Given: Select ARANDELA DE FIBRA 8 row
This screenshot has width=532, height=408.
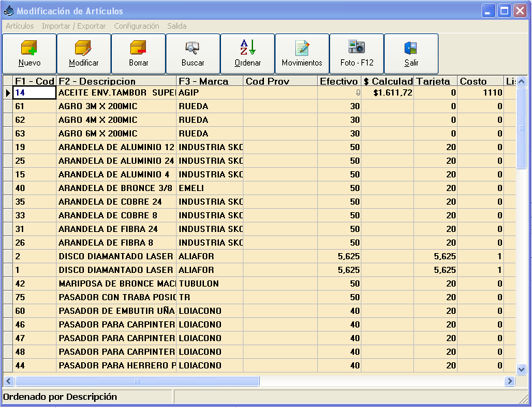Looking at the screenshot, I should coord(260,243).
